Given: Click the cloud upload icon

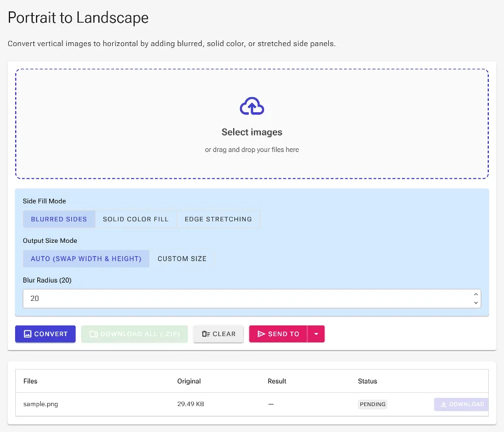Looking at the screenshot, I should (x=252, y=106).
